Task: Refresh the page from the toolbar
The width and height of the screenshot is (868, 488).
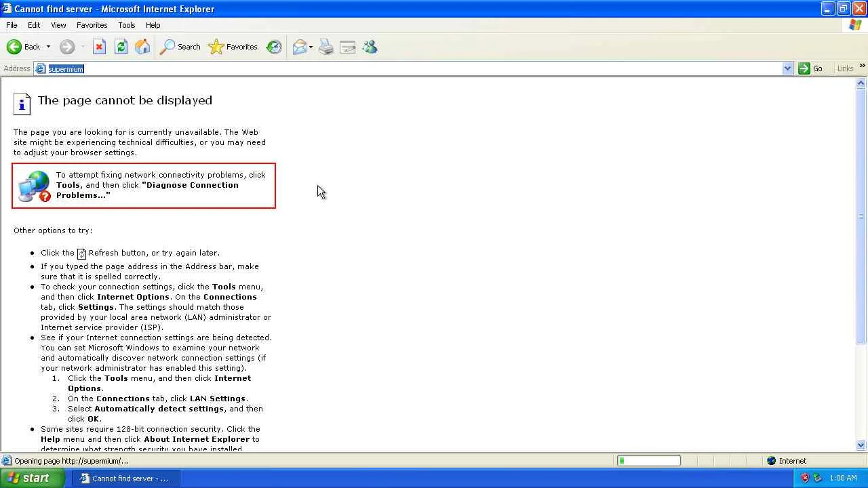Action: coord(121,47)
